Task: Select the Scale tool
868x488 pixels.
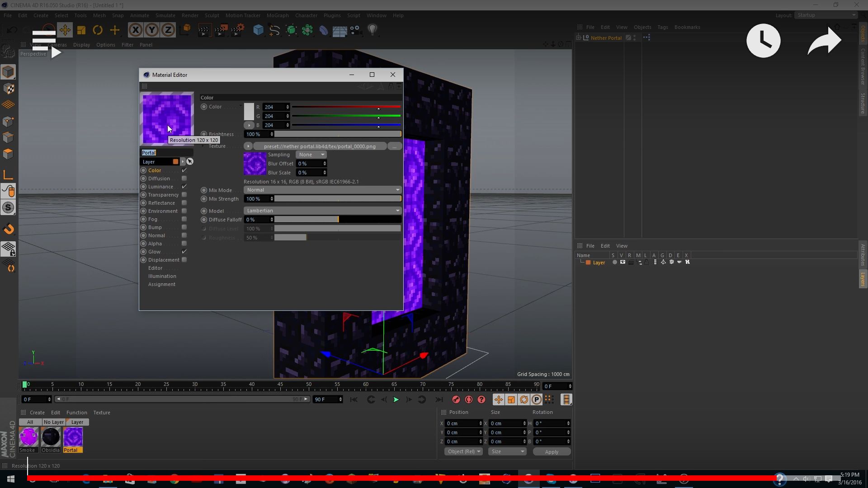Action: click(81, 30)
